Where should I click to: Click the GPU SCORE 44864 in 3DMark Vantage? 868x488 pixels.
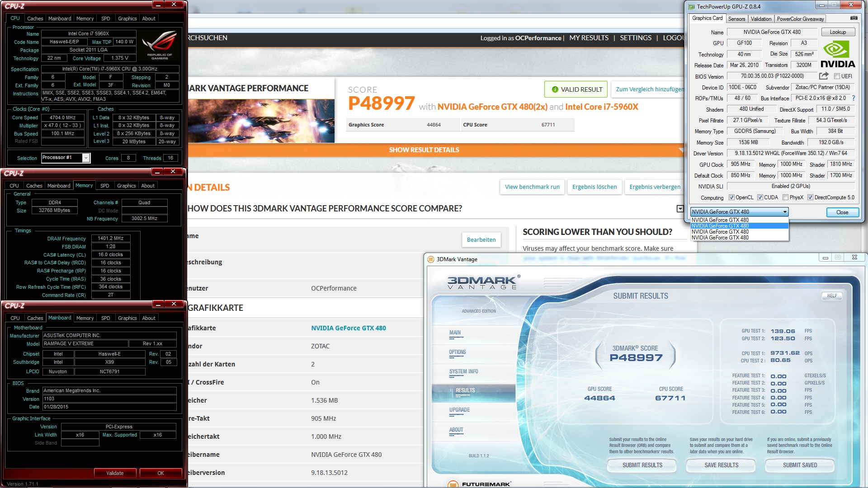click(x=599, y=398)
